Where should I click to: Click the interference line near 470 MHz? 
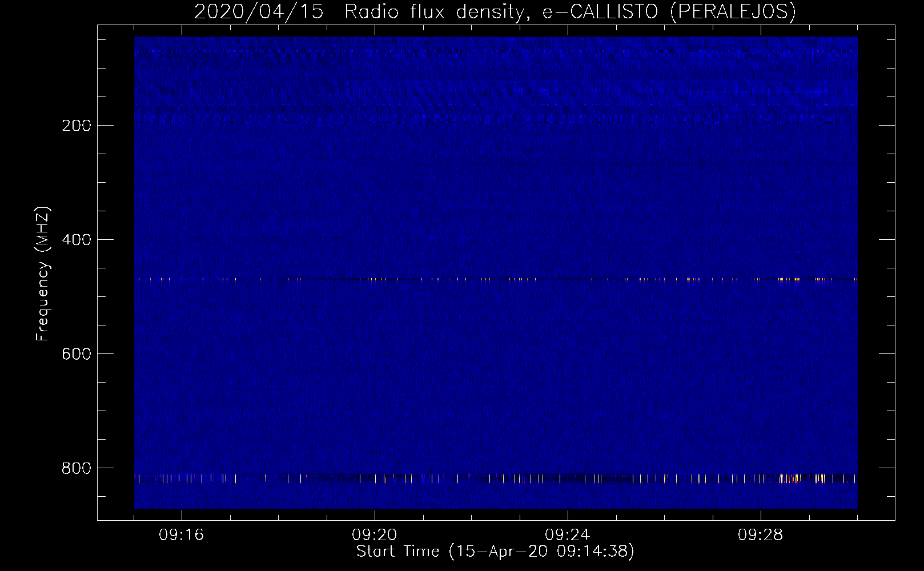[x=496, y=279]
